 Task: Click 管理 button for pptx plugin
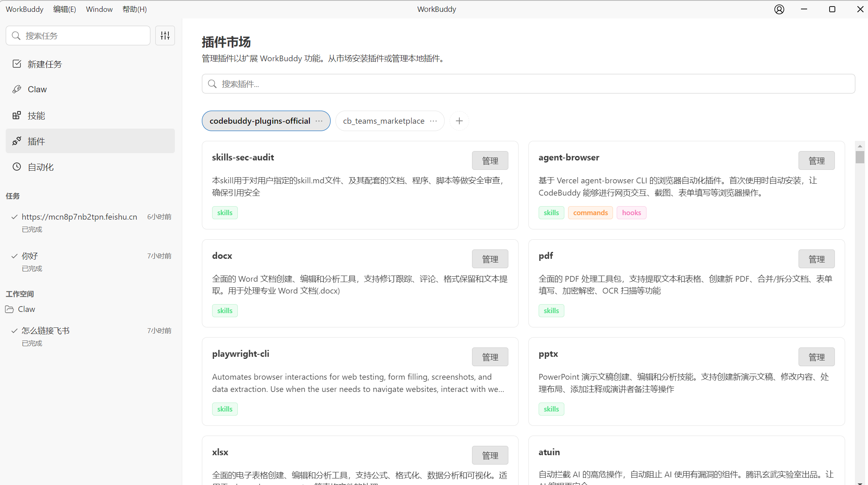point(816,357)
